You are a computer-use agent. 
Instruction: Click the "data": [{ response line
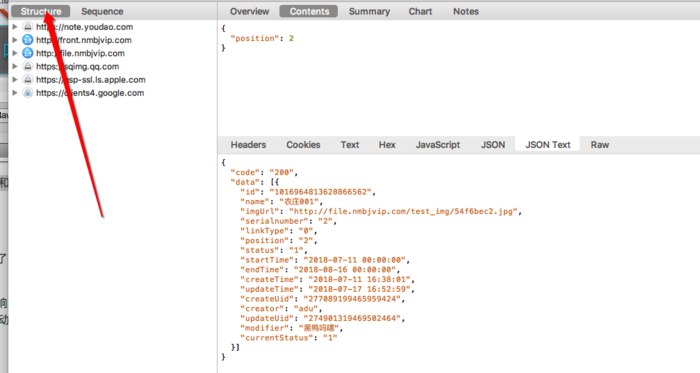pos(254,182)
